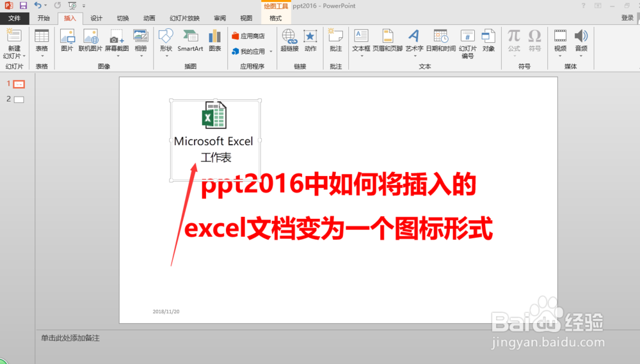Click the date text 2018/11/20
Image resolution: width=640 pixels, height=364 pixels.
[x=166, y=312]
